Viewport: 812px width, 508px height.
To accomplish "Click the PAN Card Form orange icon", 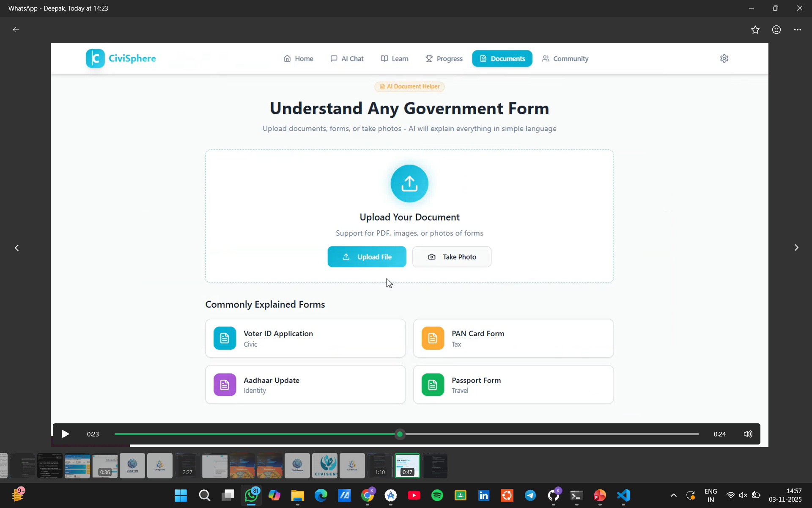I will click(x=432, y=338).
